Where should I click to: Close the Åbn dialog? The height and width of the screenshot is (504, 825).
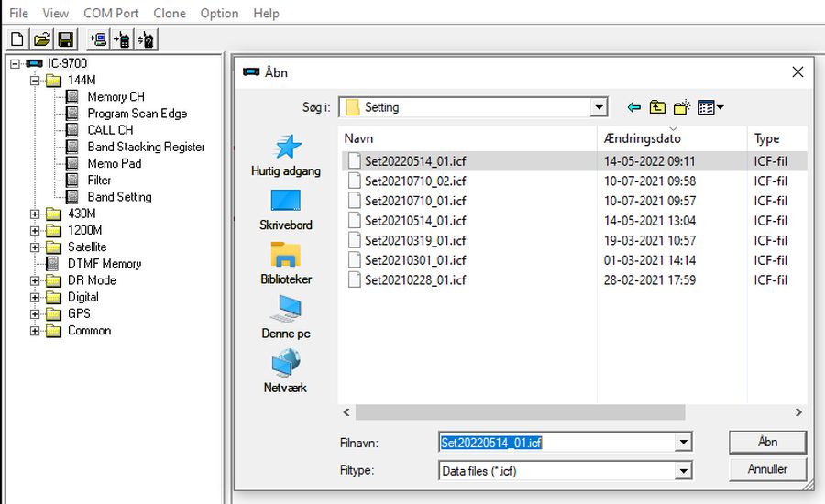tap(797, 72)
